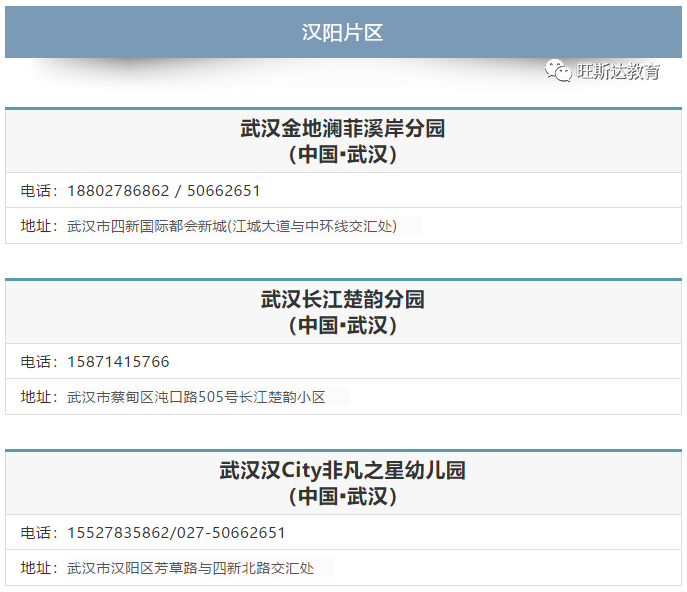Screen dimensions: 687x592
Task: Click address 武汉市蔡甸区沌口路505号长江楚韵小区
Action: (196, 397)
